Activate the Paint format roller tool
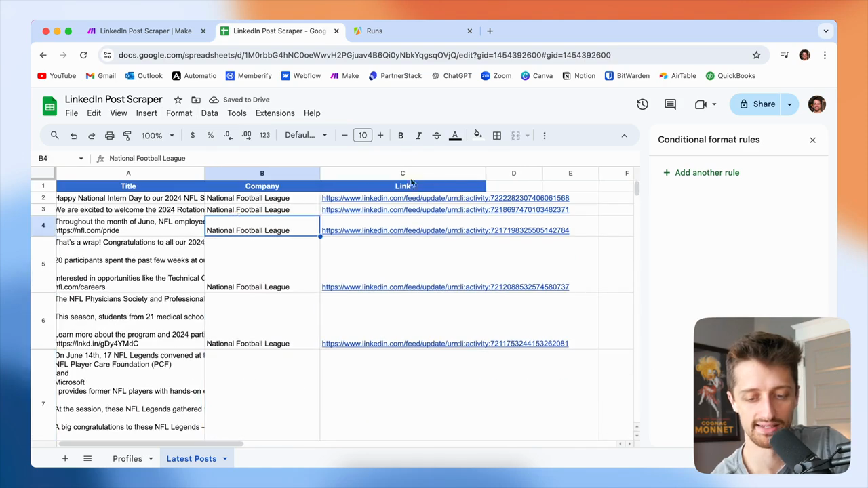Image resolution: width=868 pixels, height=488 pixels. (x=127, y=136)
